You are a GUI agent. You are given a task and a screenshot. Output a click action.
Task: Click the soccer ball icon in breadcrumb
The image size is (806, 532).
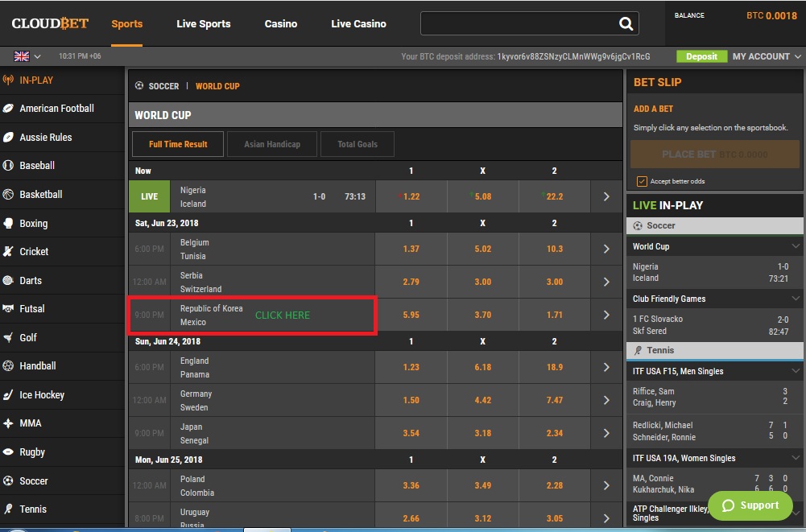click(x=139, y=86)
